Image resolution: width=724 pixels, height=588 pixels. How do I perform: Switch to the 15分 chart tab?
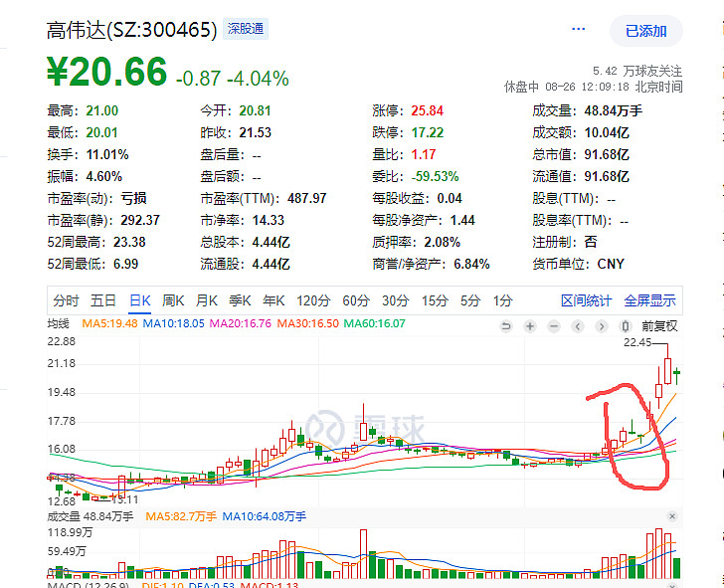click(435, 301)
